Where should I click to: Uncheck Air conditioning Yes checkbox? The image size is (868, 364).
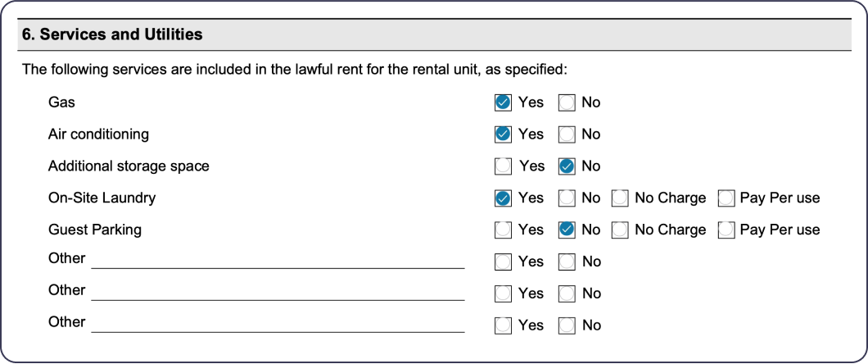pyautogui.click(x=503, y=134)
